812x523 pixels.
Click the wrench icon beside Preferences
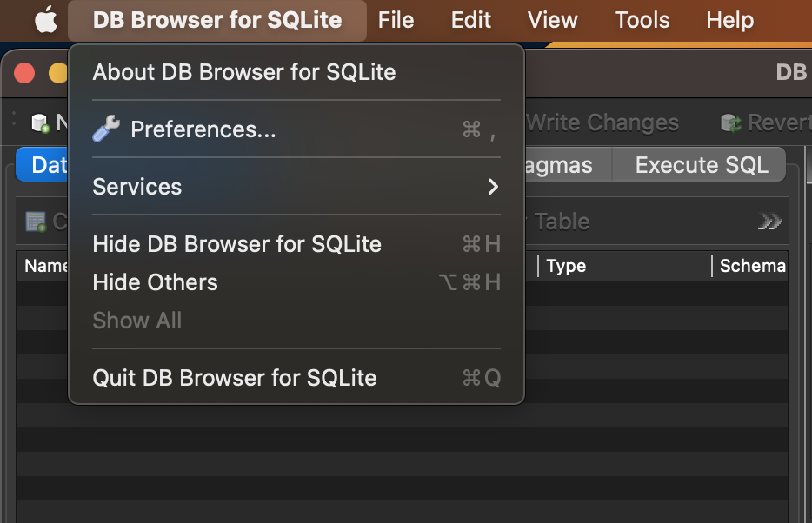point(105,129)
